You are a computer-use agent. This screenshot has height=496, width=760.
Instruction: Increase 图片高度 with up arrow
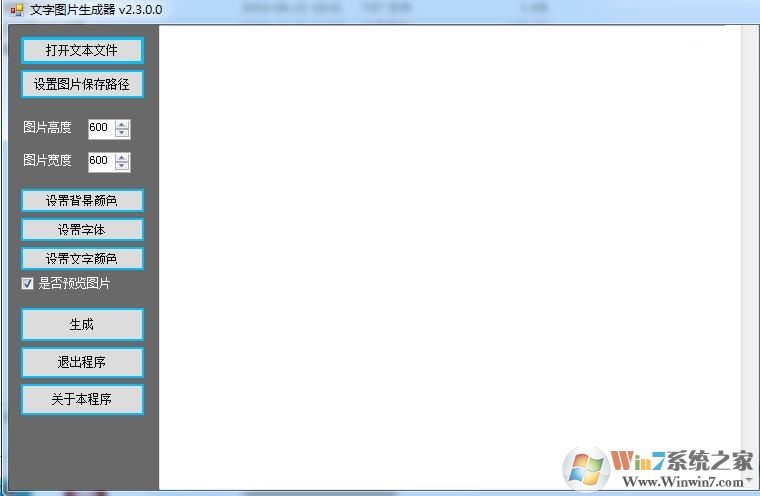click(122, 124)
